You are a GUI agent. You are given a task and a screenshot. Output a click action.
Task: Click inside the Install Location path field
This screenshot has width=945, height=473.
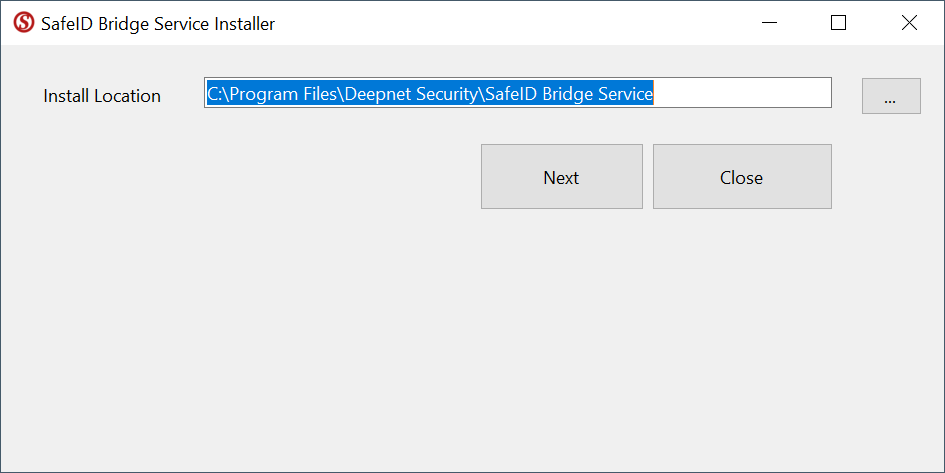click(x=517, y=93)
